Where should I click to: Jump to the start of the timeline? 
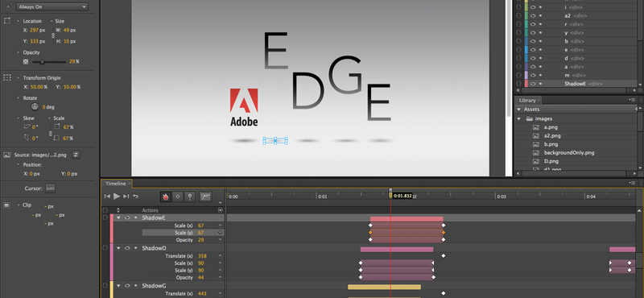click(x=107, y=197)
